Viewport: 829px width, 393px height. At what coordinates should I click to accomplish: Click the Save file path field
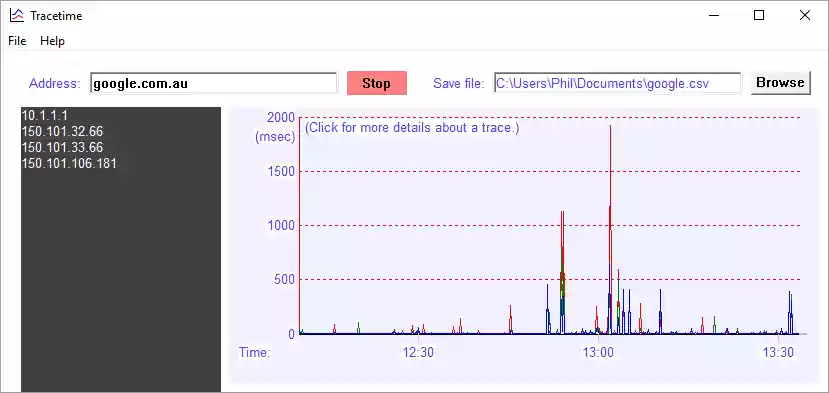click(618, 83)
